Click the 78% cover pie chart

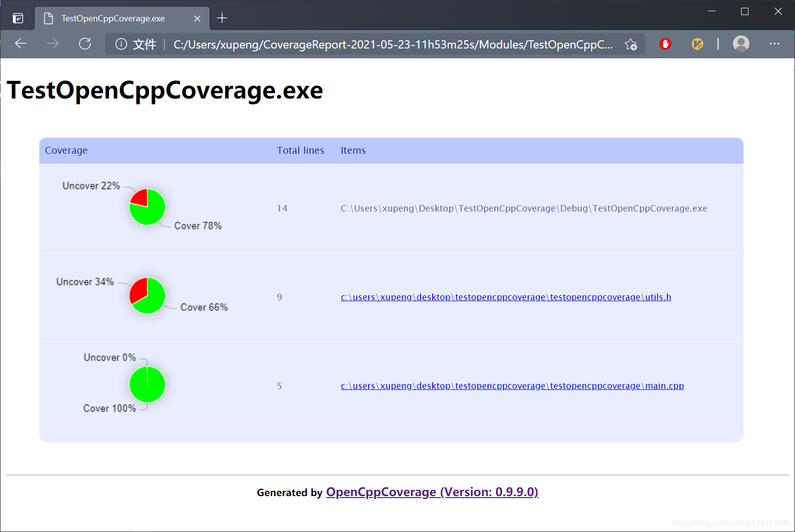[x=147, y=207]
